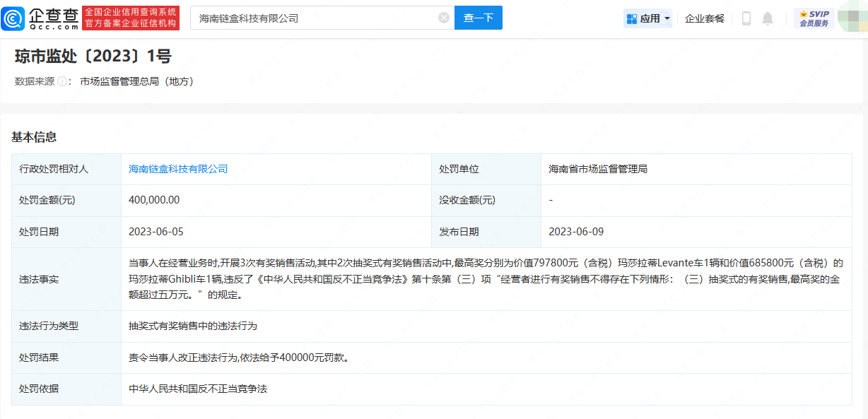The width and height of the screenshot is (868, 419).
Task: Click the info icon beside 数据来源
Action: pos(62,81)
